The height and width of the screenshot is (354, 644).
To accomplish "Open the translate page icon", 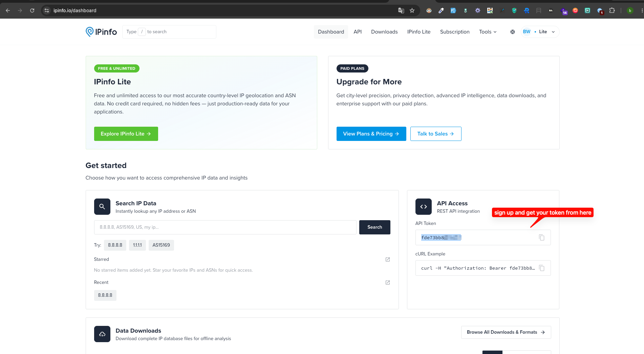I will pyautogui.click(x=401, y=11).
